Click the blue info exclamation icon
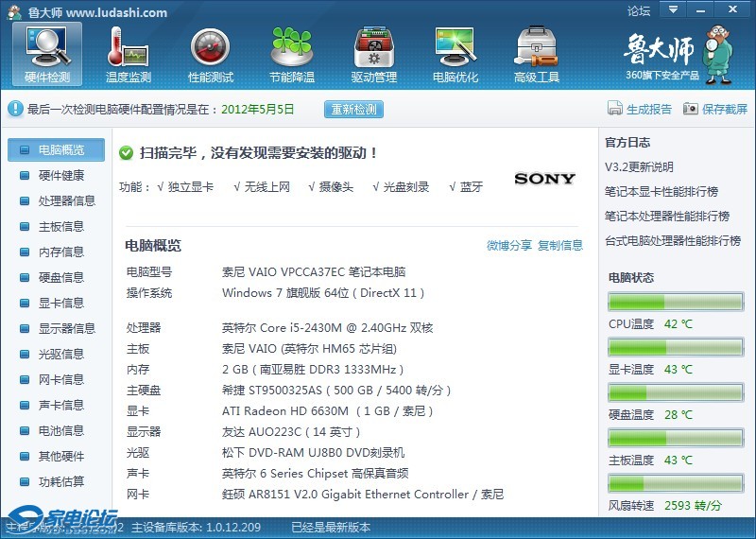This screenshot has height=539, width=756. pos(15,109)
